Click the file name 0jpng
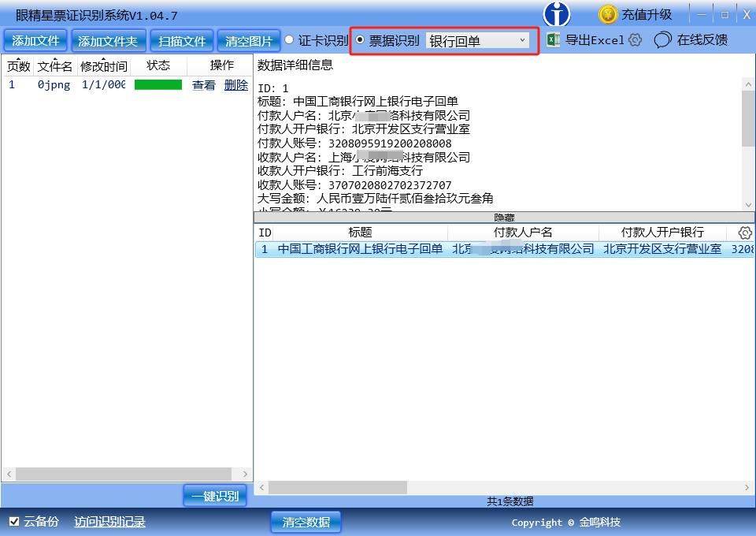756x536 pixels. (54, 85)
